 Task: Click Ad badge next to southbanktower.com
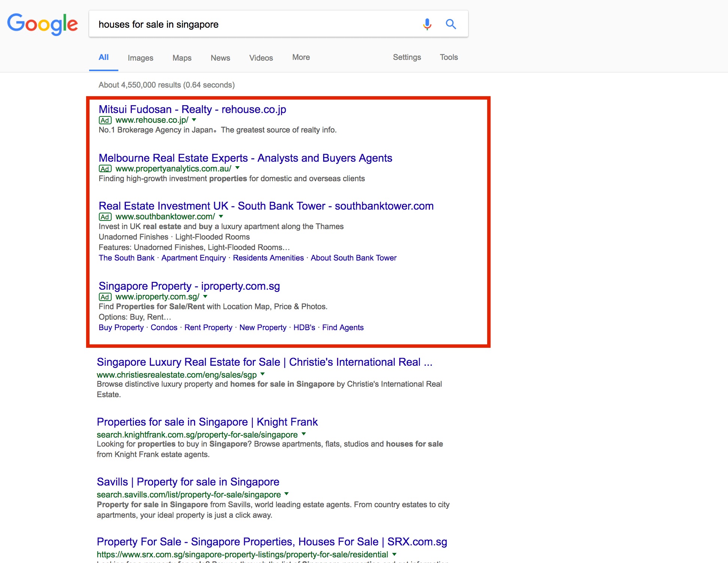[x=105, y=217]
